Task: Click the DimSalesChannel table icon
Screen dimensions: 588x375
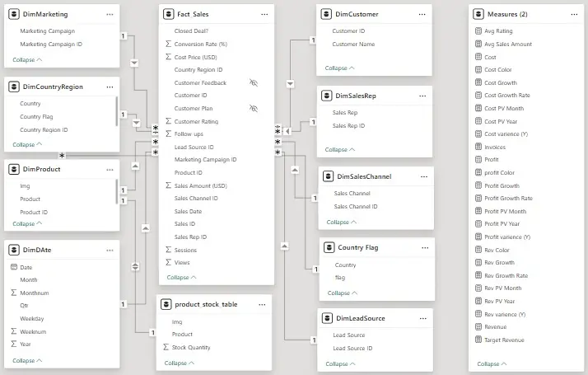Action: pyautogui.click(x=328, y=176)
